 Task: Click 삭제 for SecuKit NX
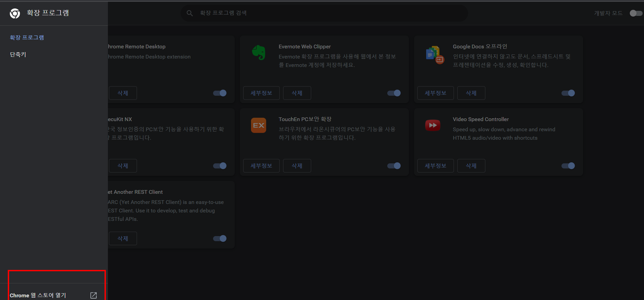pyautogui.click(x=123, y=166)
